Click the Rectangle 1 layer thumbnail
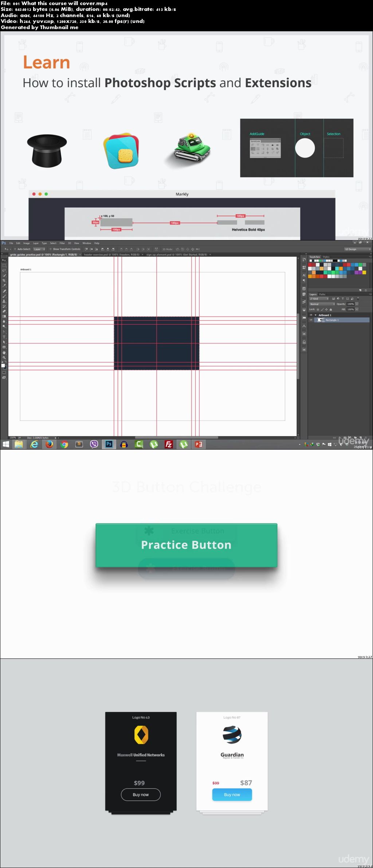 click(320, 320)
